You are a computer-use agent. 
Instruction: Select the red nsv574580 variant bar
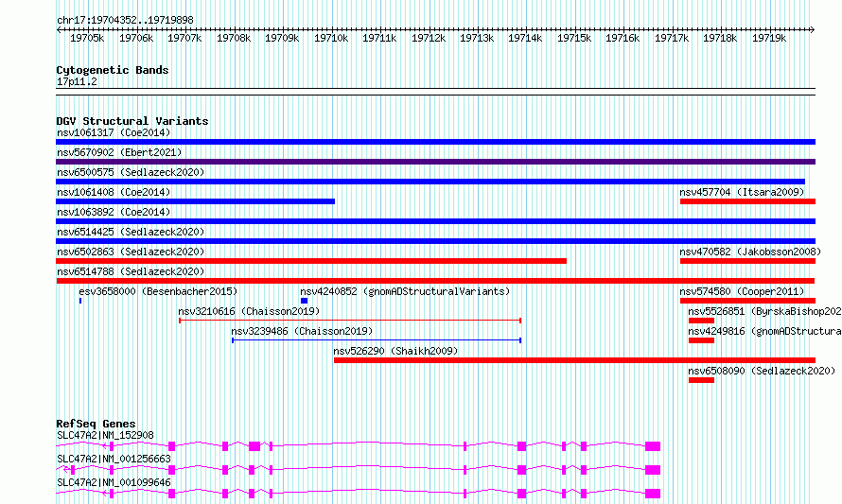click(x=747, y=301)
